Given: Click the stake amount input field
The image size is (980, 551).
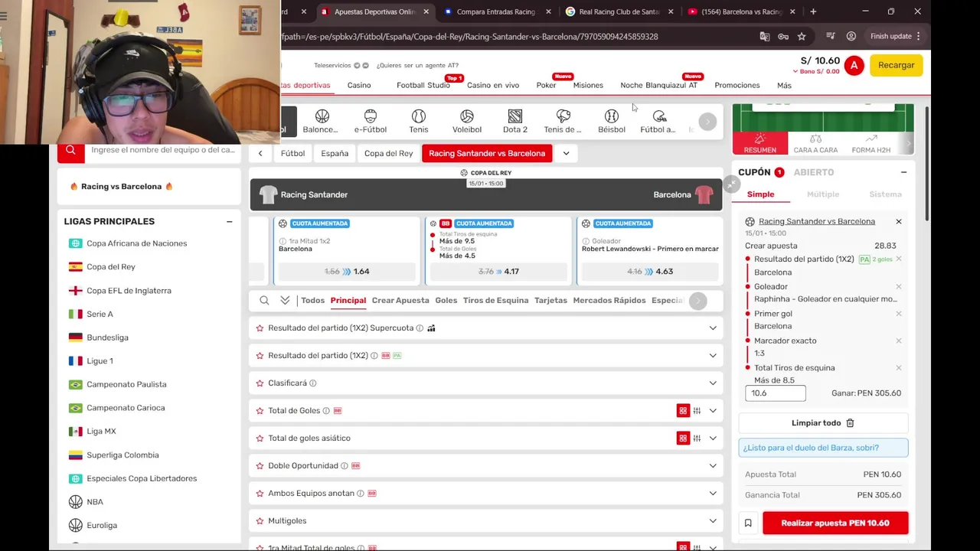Looking at the screenshot, I should [x=776, y=393].
